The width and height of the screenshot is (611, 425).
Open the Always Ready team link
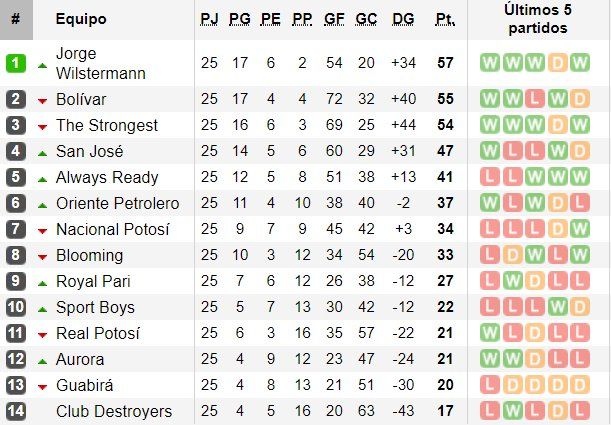107,177
